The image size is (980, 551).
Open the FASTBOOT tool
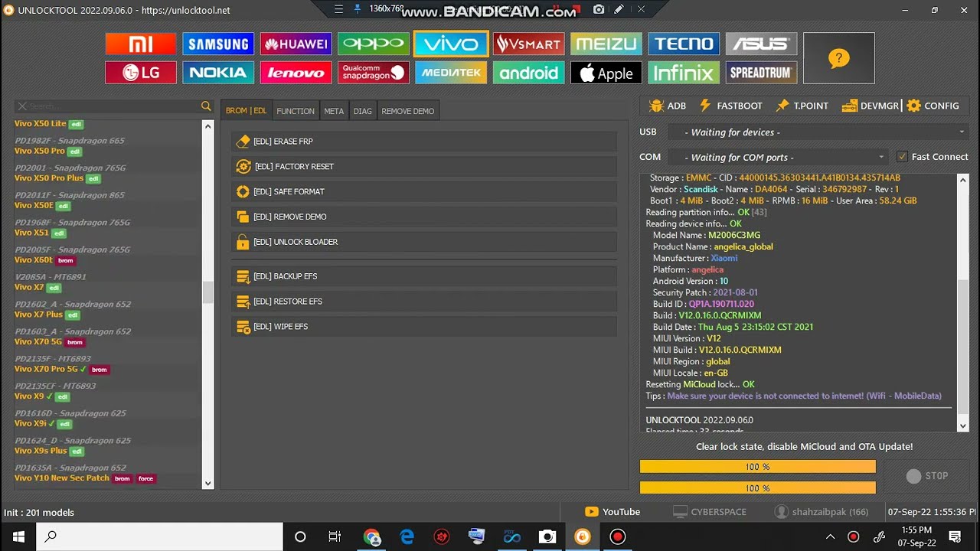[730, 106]
